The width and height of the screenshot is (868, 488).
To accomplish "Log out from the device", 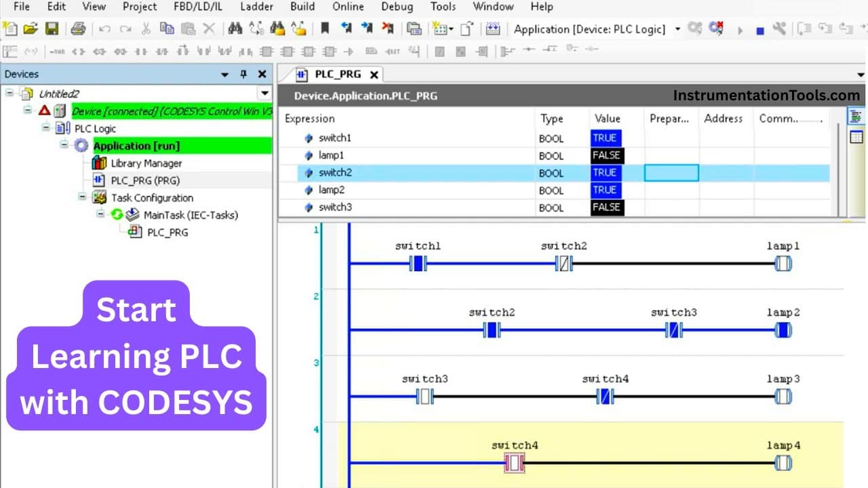I will point(715,29).
